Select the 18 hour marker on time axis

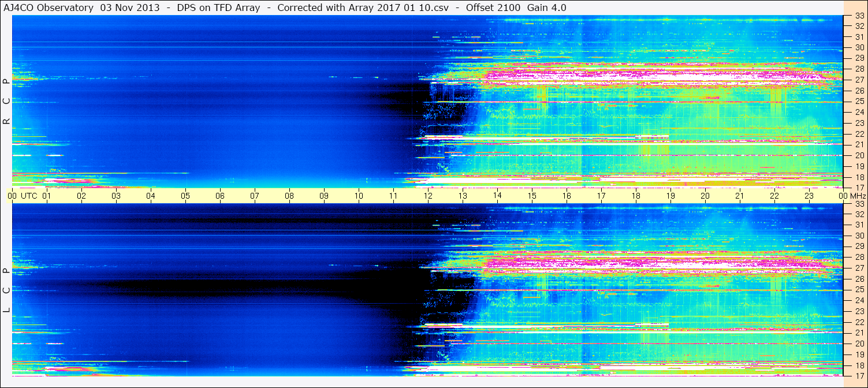pos(636,196)
